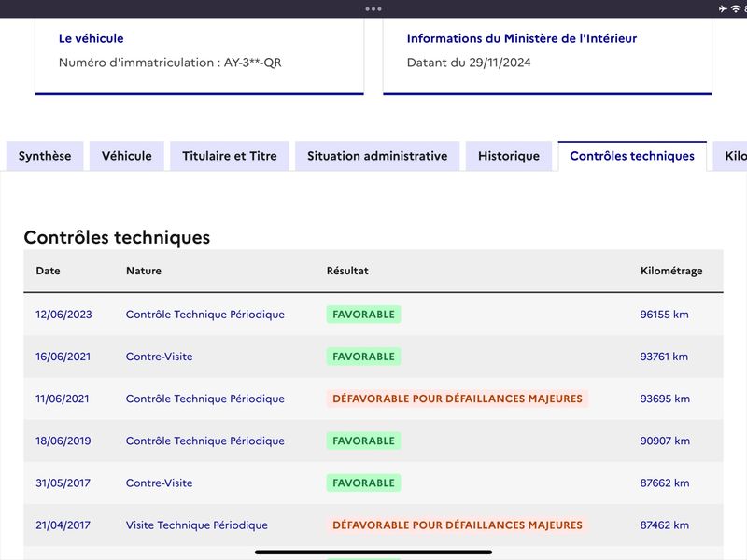Go to the Historique tab

[x=509, y=156]
